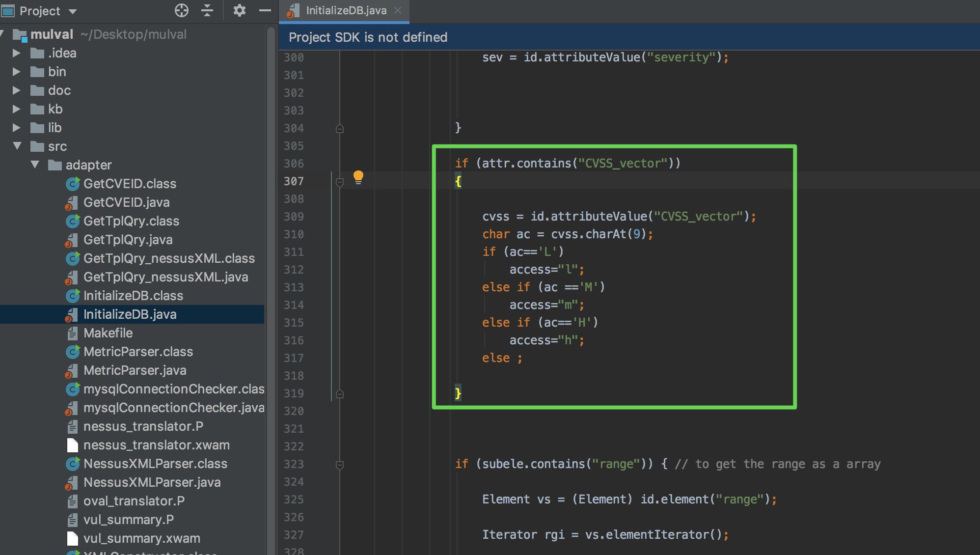Click the Project SDK is not defined banner

point(629,37)
